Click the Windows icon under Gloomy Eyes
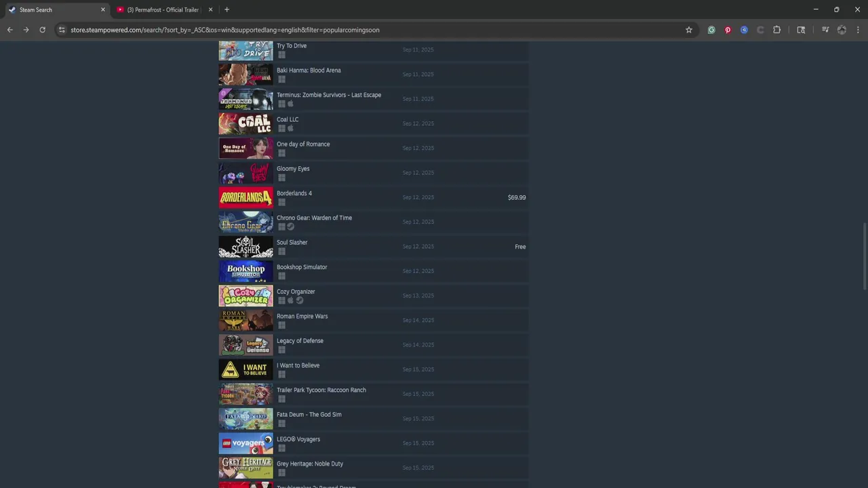Image resolution: width=868 pixels, height=488 pixels. tap(281, 178)
